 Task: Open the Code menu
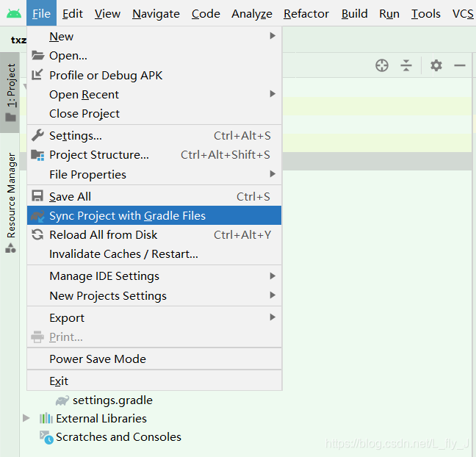[x=206, y=13]
